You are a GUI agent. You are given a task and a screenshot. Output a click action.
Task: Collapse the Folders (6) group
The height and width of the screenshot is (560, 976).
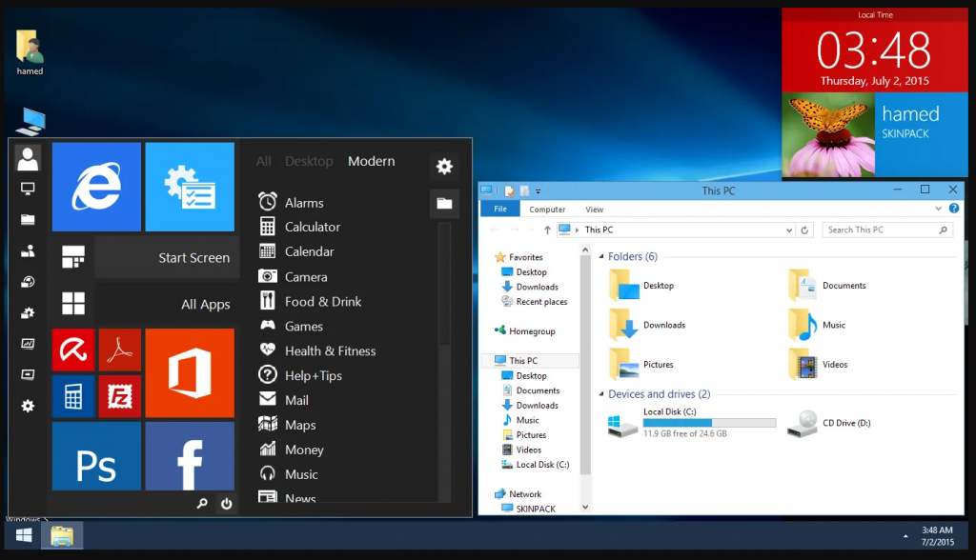pos(601,256)
